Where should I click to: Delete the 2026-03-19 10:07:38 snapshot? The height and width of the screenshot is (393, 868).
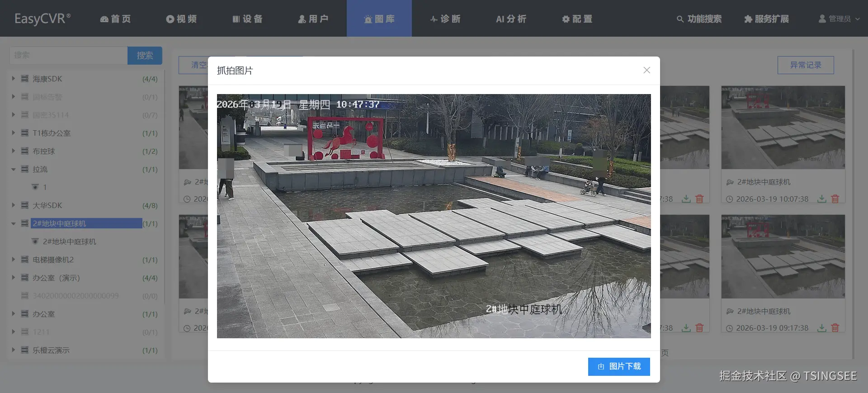pos(835,199)
